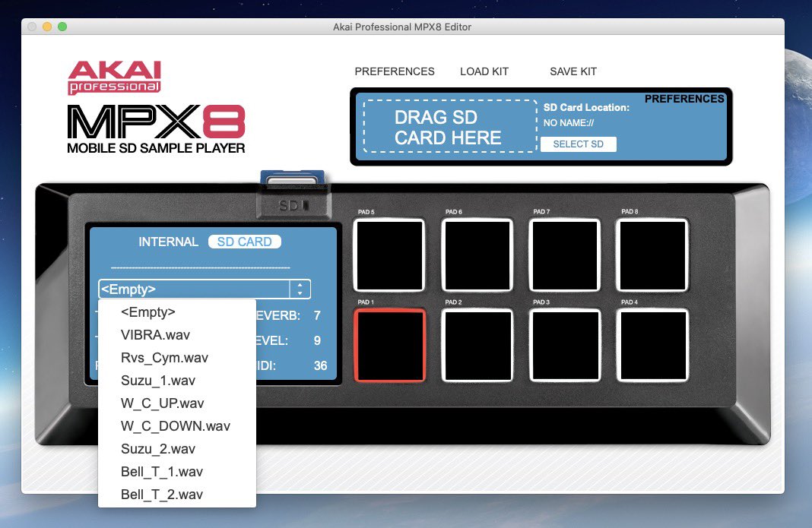Select PAD 2
812x528 pixels.
477,345
